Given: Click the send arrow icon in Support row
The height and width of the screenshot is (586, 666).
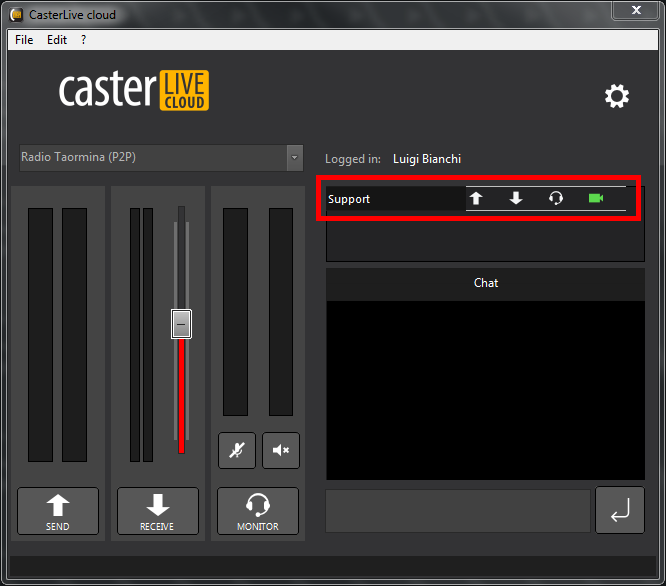Looking at the screenshot, I should (x=476, y=198).
